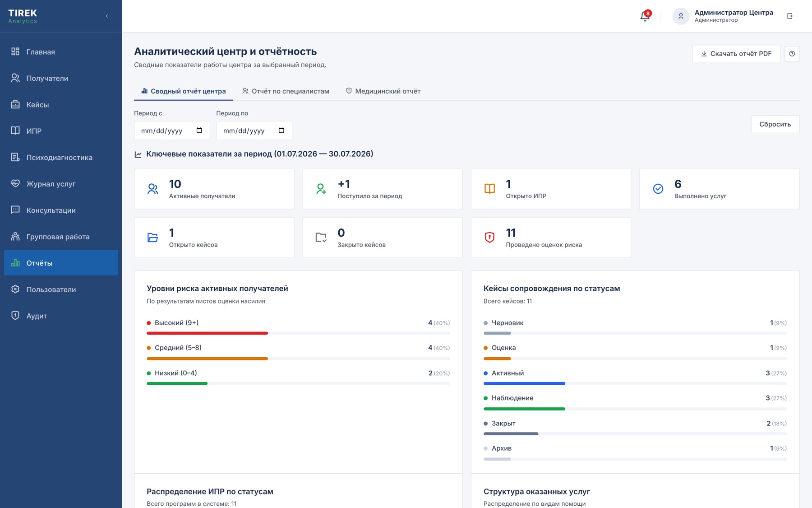Click the Выполнено услуг checkmark icon

[658, 189]
